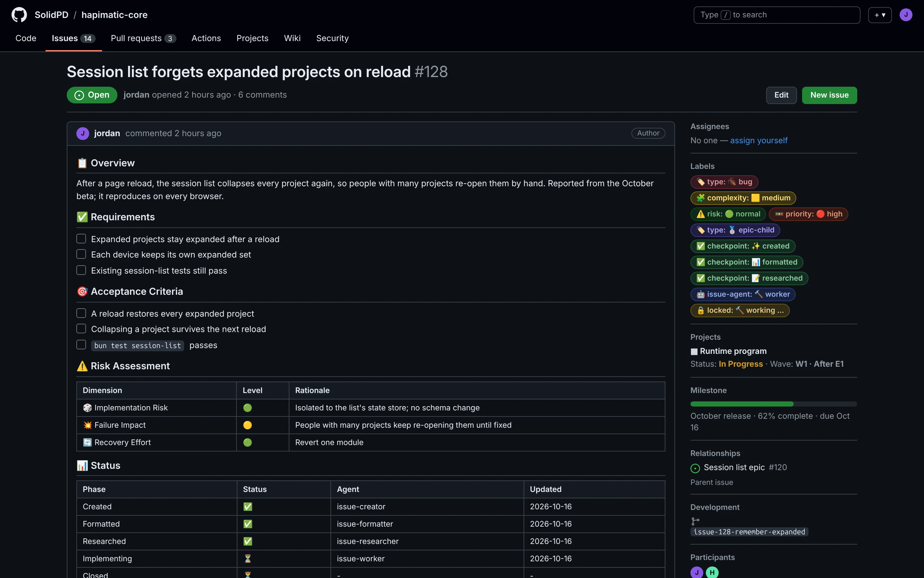Open the GitHub logo home link
Viewport: 924px width, 578px height.
coord(19,15)
